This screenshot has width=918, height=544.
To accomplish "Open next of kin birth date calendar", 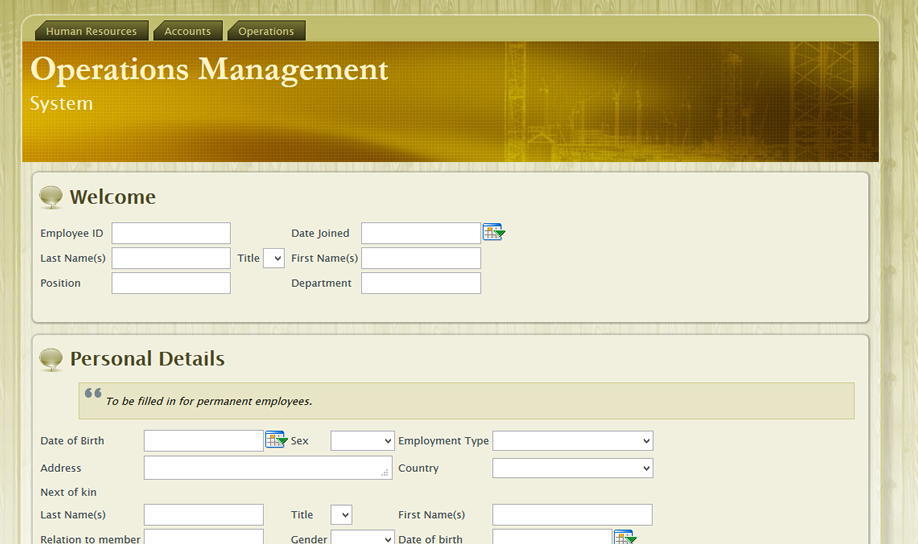I will click(x=624, y=538).
